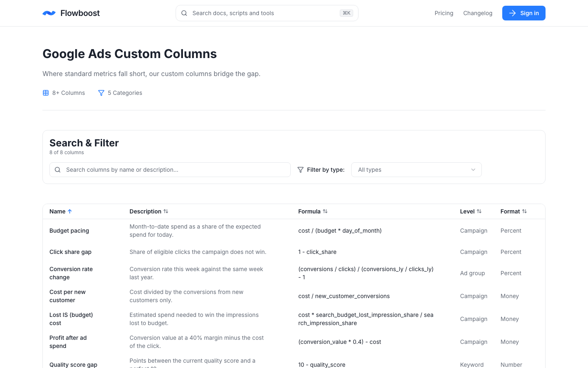Select the Conversion rate change row name
The height and width of the screenshot is (368, 588).
click(71, 273)
